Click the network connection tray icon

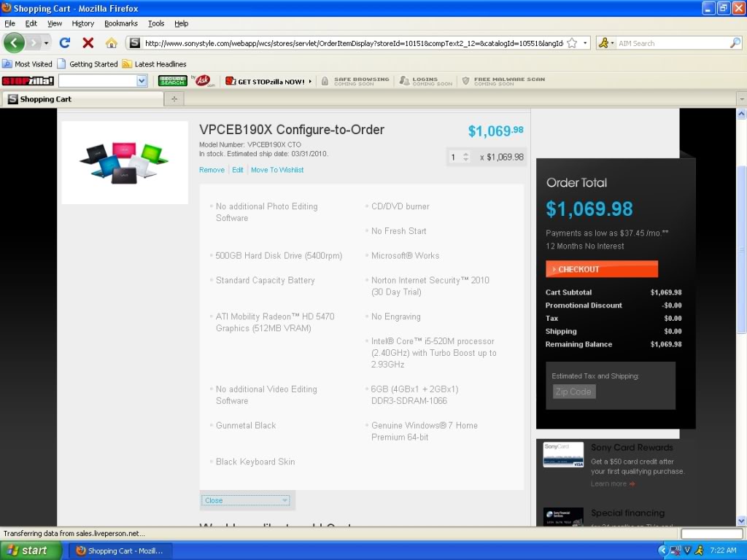[675, 551]
